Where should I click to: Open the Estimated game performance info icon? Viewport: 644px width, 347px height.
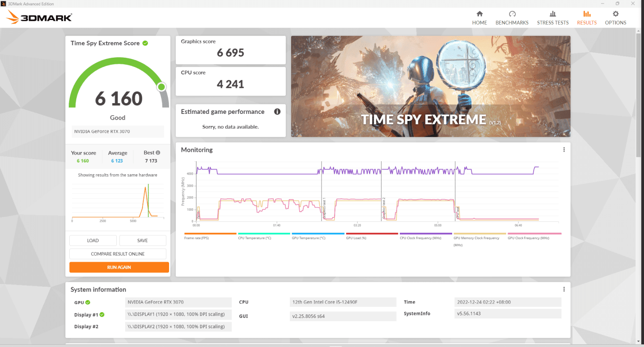pyautogui.click(x=277, y=112)
